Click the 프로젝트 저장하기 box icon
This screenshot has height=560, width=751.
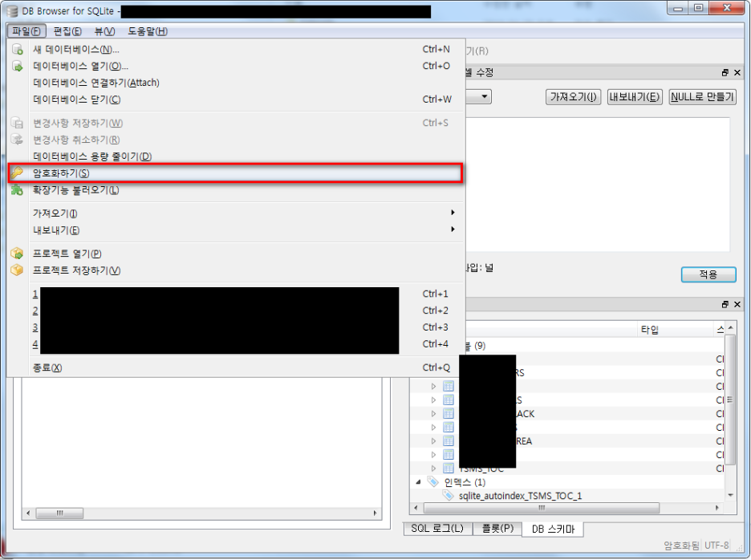click(17, 270)
